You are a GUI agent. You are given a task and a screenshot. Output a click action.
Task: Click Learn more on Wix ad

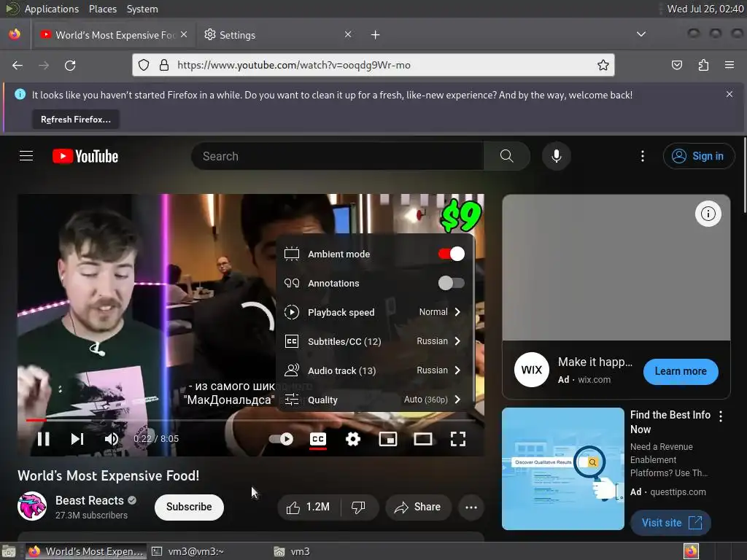click(x=681, y=371)
